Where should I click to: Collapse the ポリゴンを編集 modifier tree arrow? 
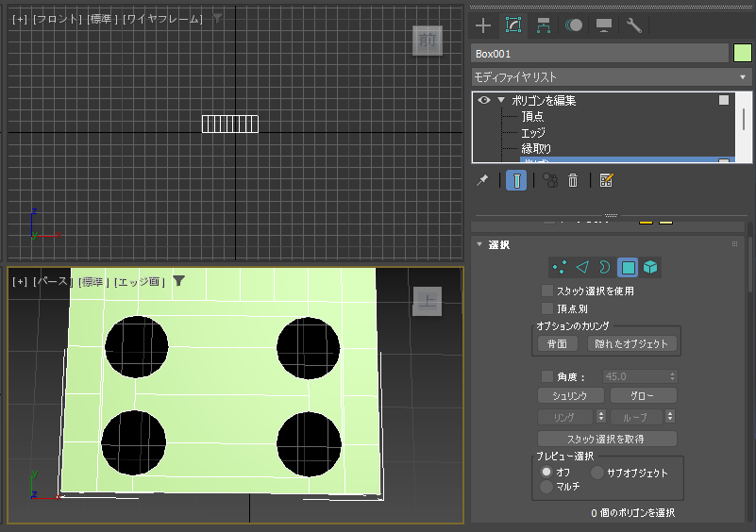[501, 100]
